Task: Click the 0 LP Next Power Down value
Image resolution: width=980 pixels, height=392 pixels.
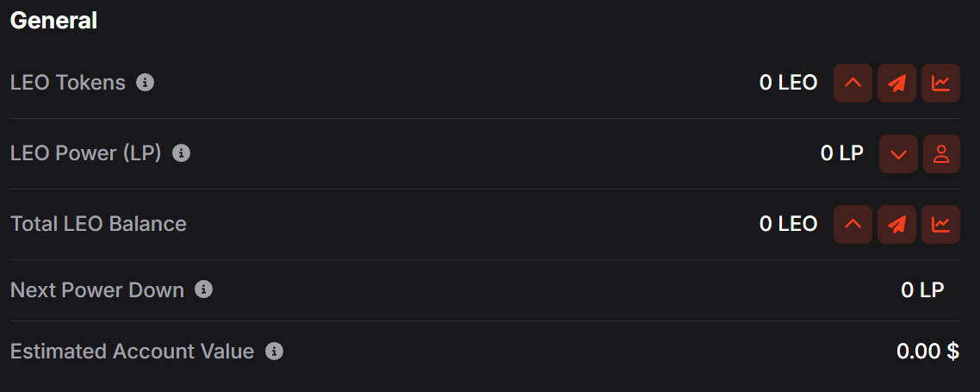Action: [922, 290]
